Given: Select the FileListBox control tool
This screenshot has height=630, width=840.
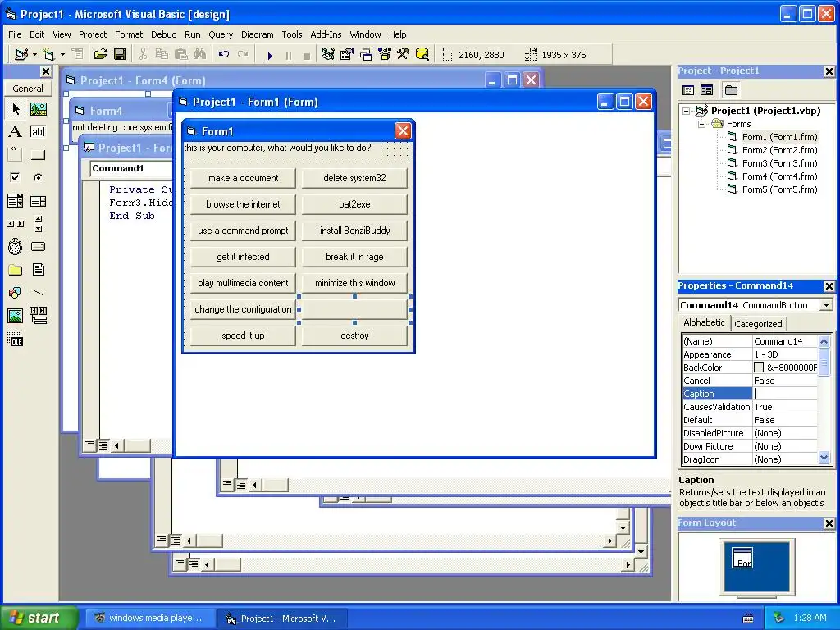Looking at the screenshot, I should pyautogui.click(x=38, y=269).
